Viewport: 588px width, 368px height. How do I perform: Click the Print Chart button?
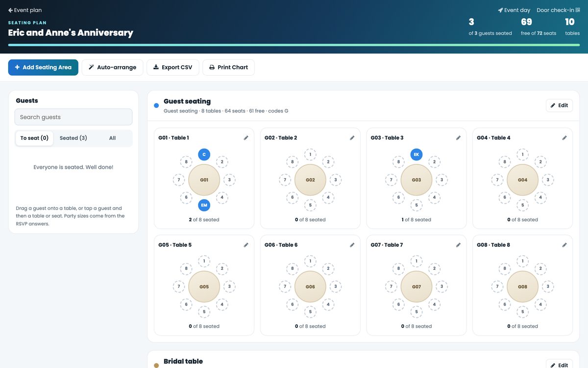228,67
